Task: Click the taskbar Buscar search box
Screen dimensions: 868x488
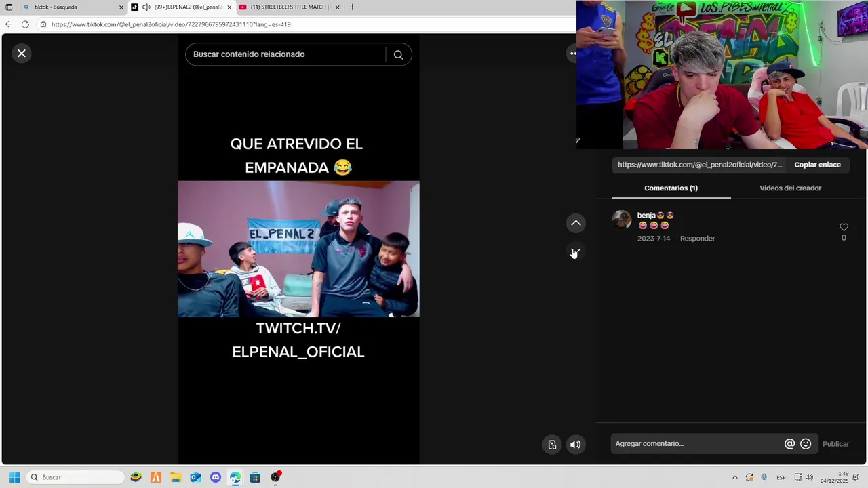Action: coord(76,477)
